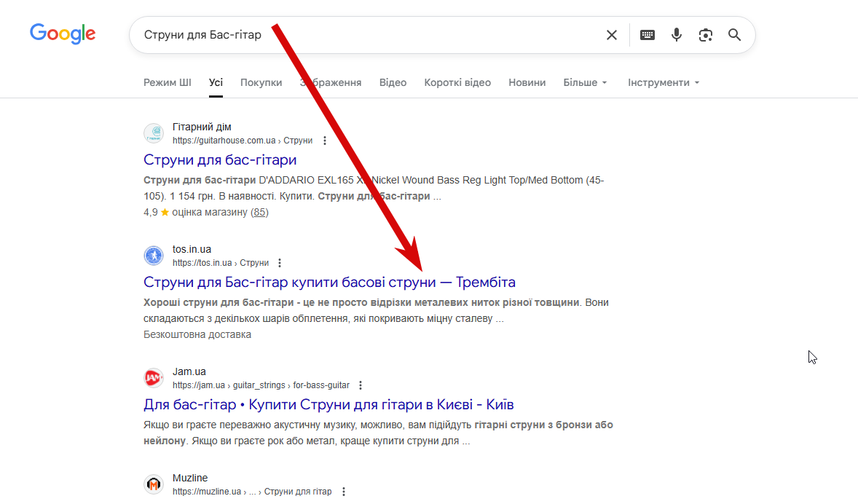This screenshot has height=504, width=858.
Task: Open the Зображення tab
Action: coord(331,82)
